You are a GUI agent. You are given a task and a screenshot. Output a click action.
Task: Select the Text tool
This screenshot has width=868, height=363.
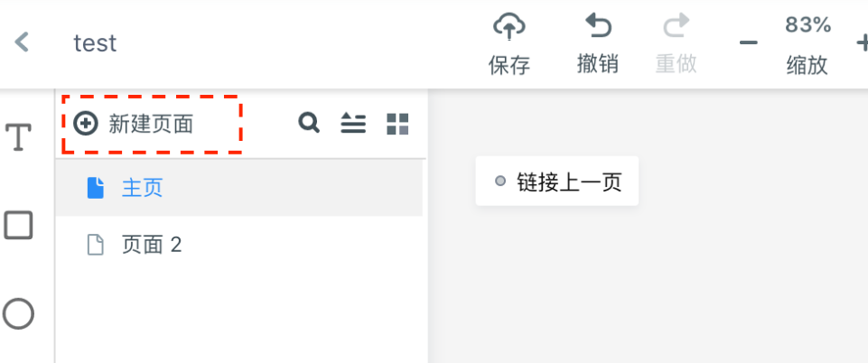click(18, 136)
